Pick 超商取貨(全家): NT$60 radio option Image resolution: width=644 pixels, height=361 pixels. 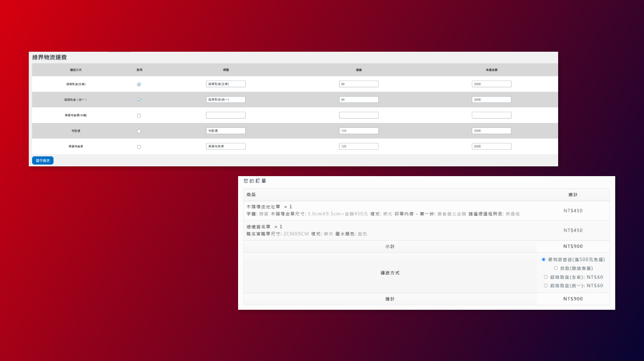pyautogui.click(x=545, y=277)
